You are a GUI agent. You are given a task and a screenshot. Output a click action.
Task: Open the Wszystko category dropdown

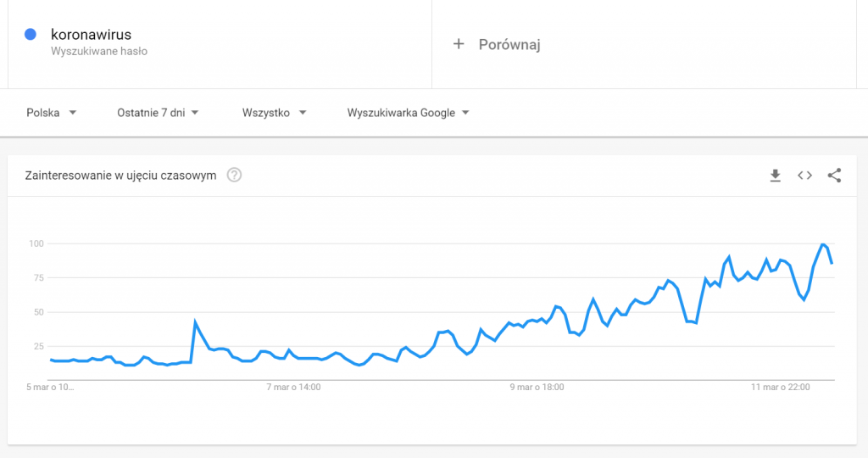point(274,112)
